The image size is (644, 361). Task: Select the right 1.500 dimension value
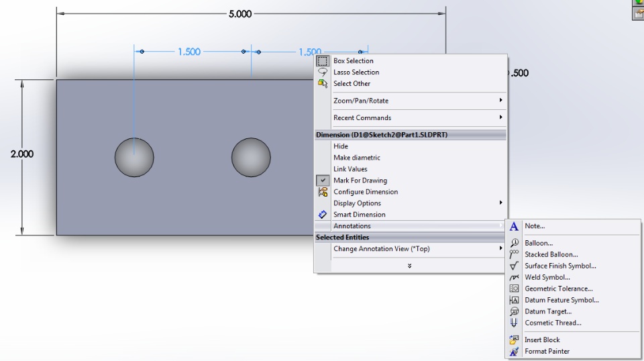point(310,52)
